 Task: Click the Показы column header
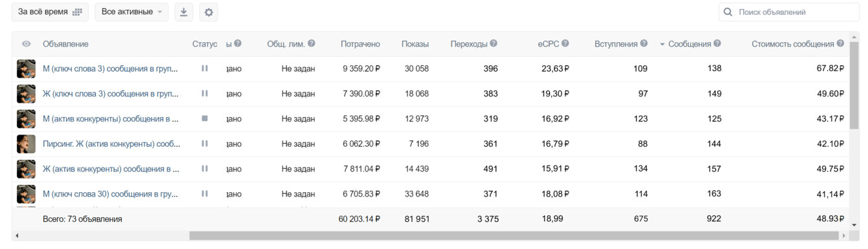click(x=415, y=44)
